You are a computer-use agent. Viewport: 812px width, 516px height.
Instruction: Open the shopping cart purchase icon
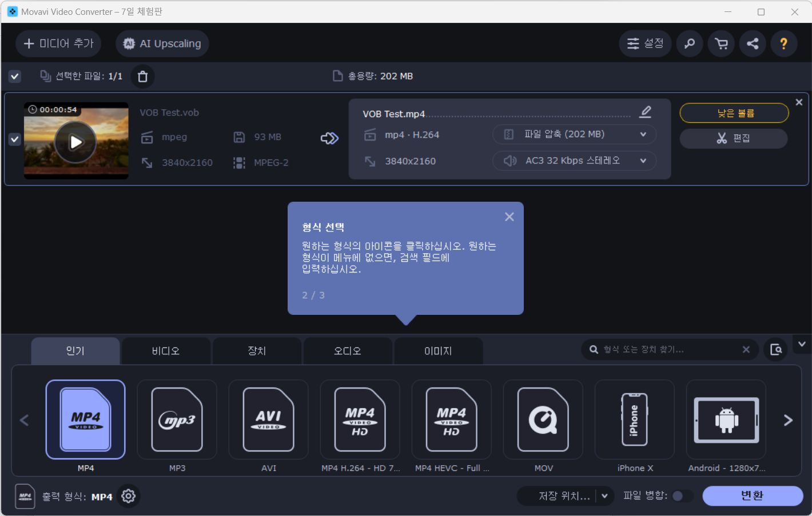[x=721, y=43]
